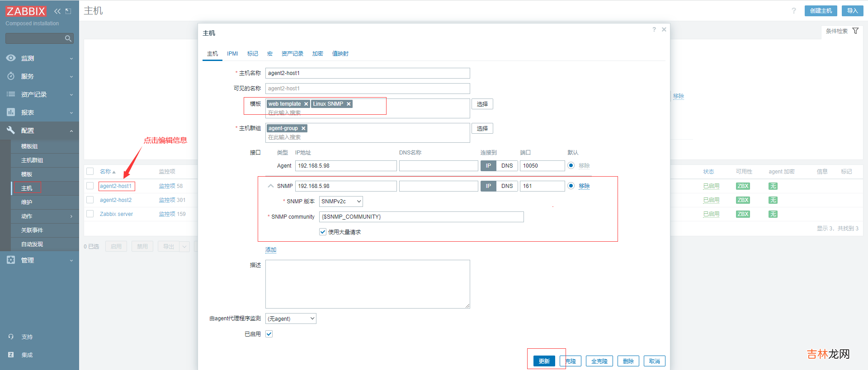The height and width of the screenshot is (370, 868).
Task: Switch to the IPMI tab
Action: pos(232,54)
